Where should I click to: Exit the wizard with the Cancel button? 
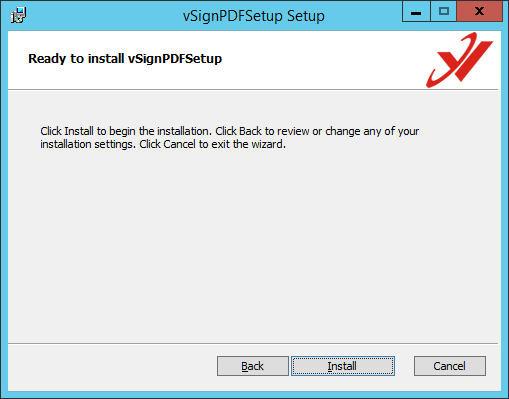[450, 366]
